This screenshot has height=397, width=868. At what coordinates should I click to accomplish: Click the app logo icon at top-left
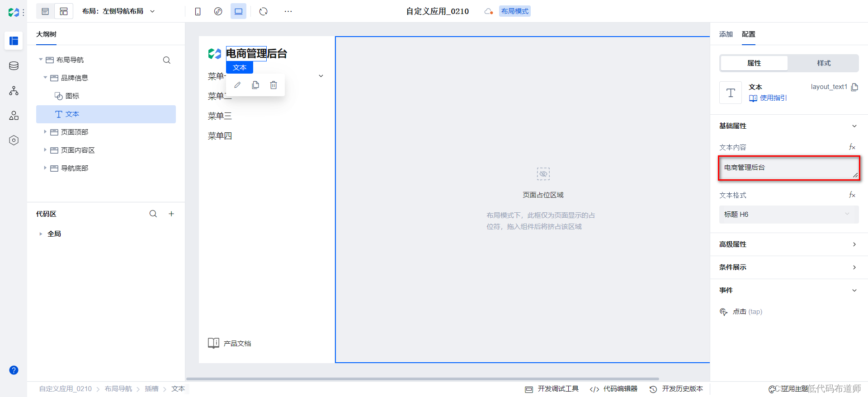(x=14, y=12)
